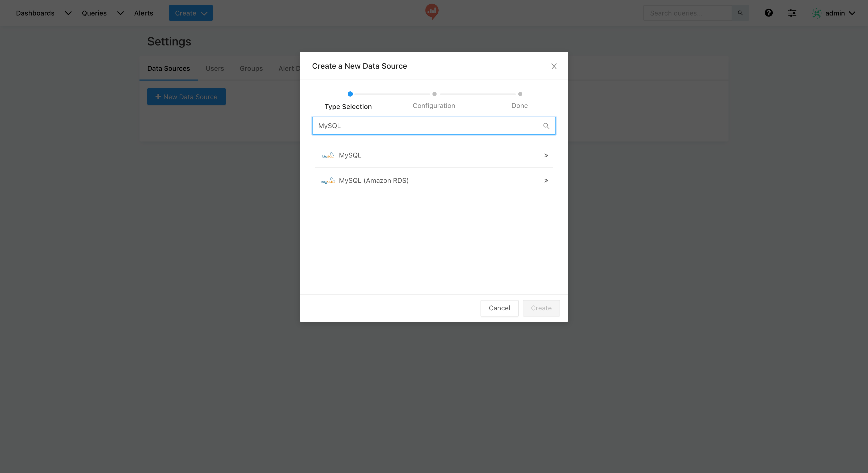Screen dimensions: 868x473
Task: Click the search queries magnifier button
Action: 740,13
